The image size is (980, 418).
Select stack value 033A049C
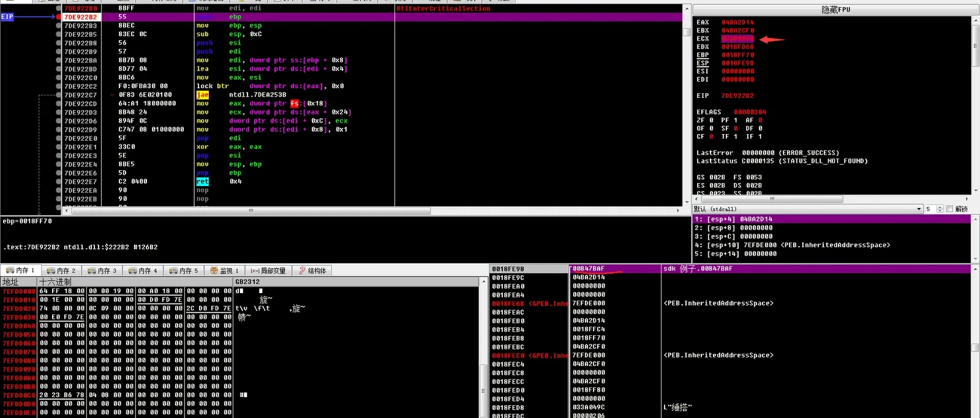589,408
